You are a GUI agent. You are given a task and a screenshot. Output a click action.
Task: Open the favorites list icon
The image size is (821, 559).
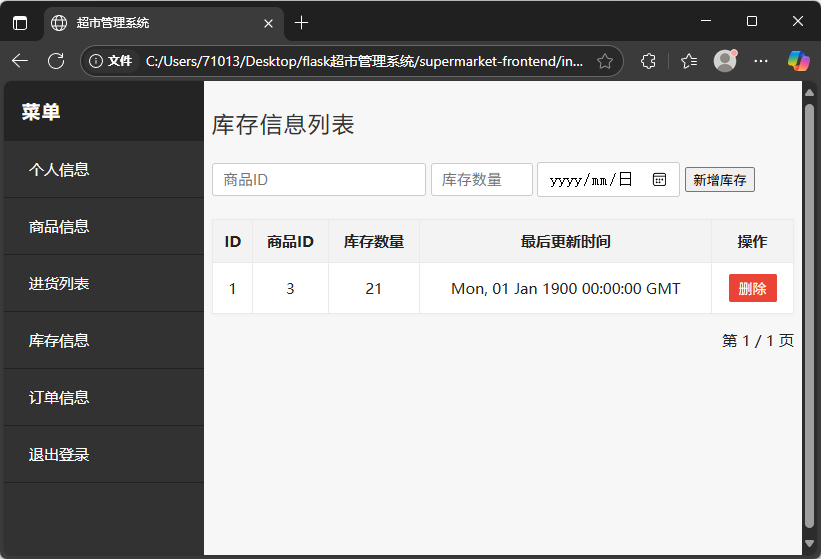(x=689, y=61)
